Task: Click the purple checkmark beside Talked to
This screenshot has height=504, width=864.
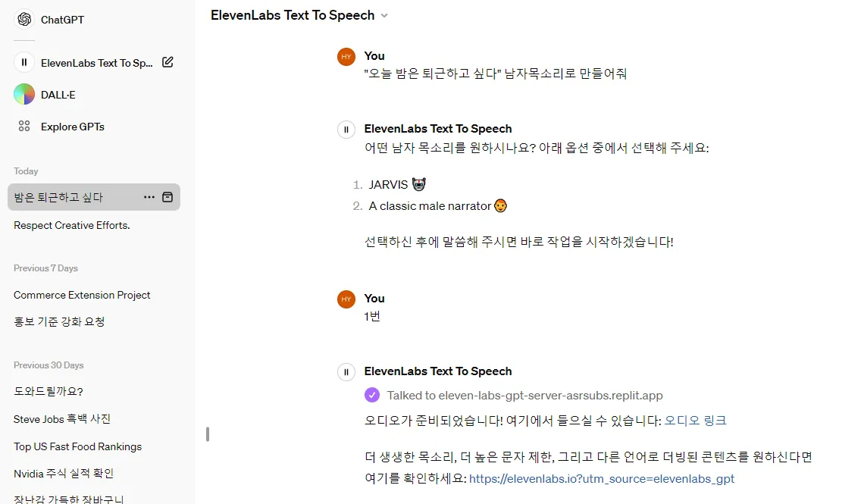Action: click(x=372, y=395)
